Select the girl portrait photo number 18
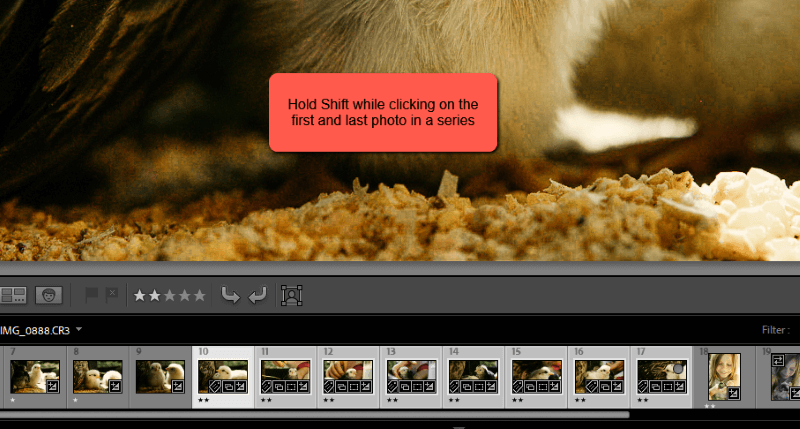 click(x=724, y=376)
